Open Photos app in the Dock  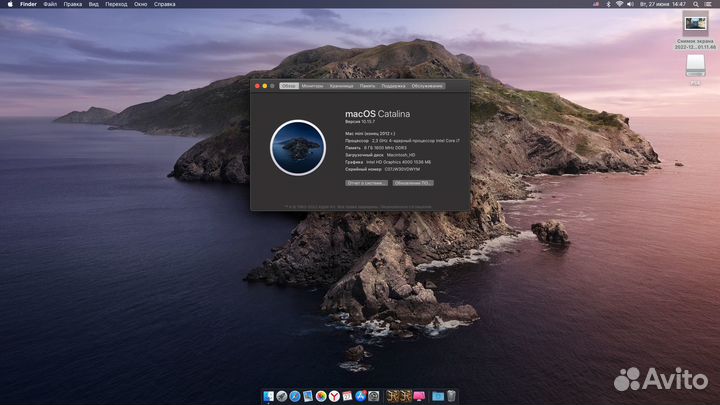[x=321, y=396]
